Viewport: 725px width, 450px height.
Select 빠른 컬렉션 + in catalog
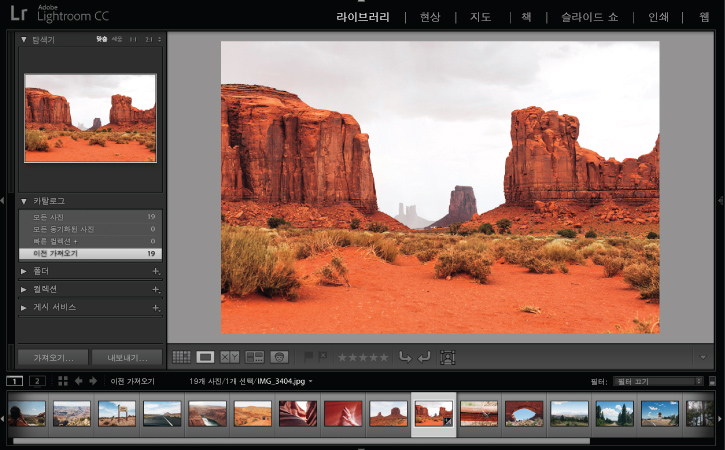point(90,241)
